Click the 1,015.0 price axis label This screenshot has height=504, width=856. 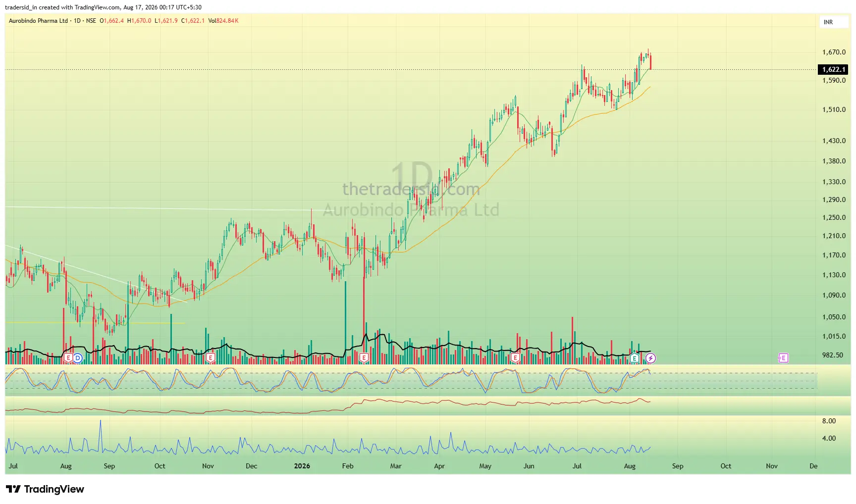pyautogui.click(x=834, y=336)
